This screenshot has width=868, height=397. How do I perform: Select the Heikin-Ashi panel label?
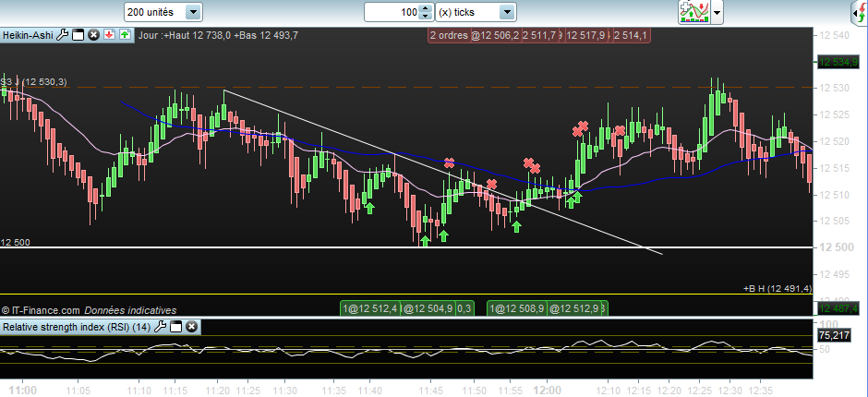click(29, 35)
